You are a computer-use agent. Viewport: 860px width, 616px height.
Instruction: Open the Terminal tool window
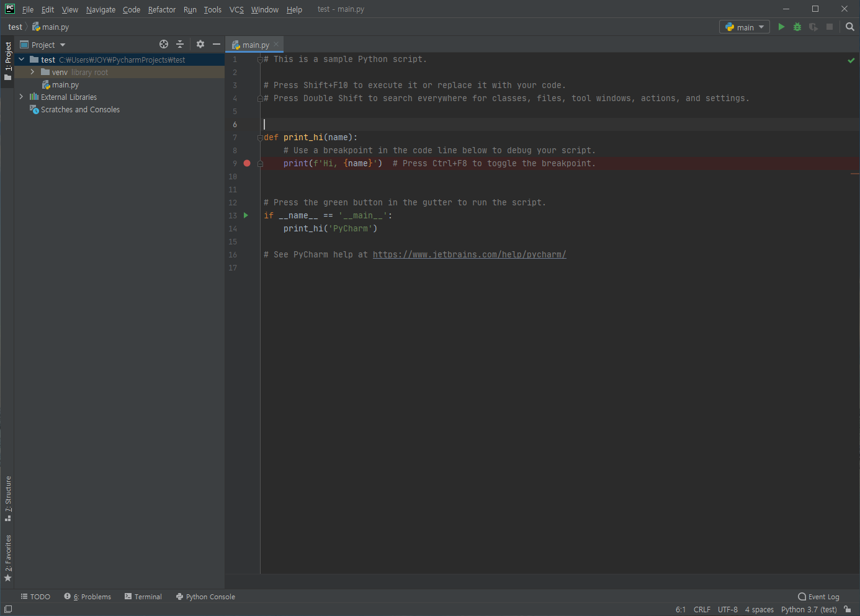pyautogui.click(x=143, y=597)
